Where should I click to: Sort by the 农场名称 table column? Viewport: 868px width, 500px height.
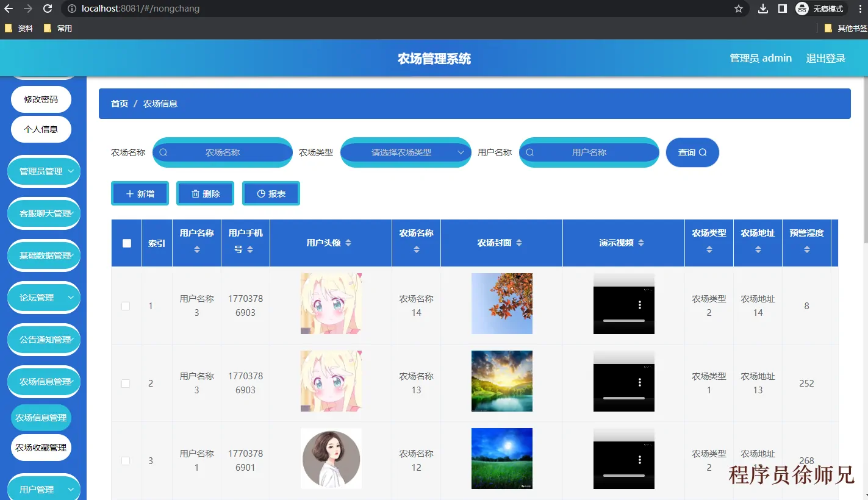pyautogui.click(x=416, y=249)
